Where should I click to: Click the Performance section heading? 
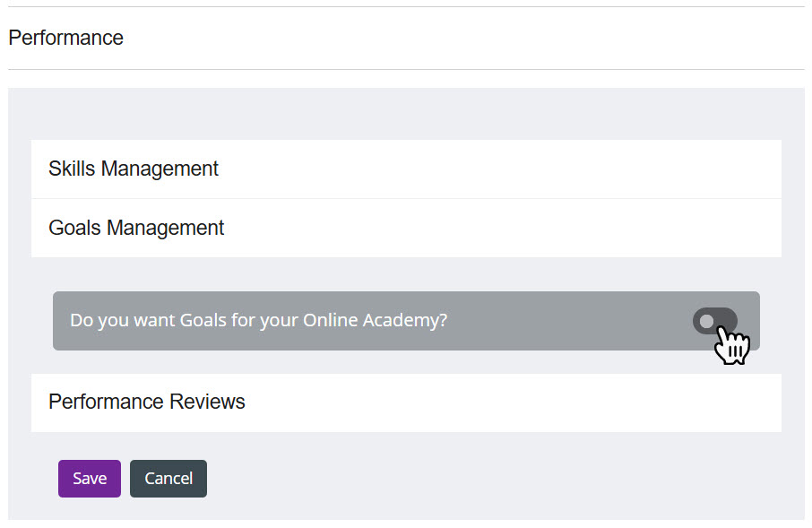tap(65, 38)
